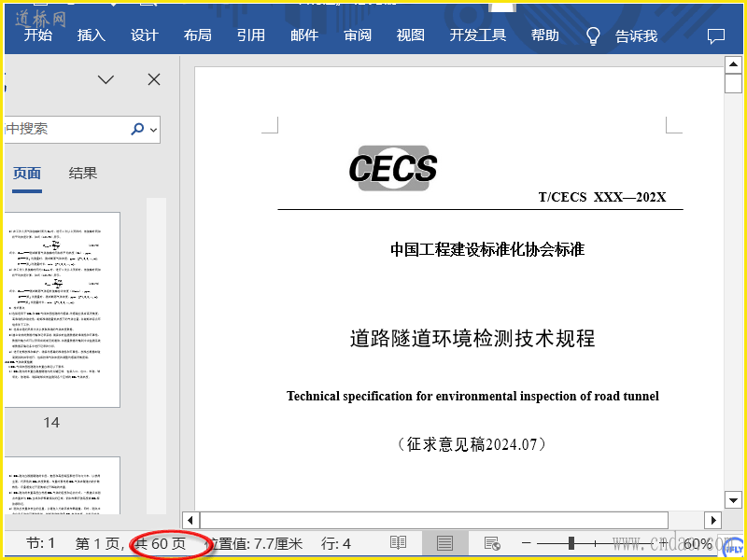Click the vertical scrollbar up arrow

pos(733,63)
